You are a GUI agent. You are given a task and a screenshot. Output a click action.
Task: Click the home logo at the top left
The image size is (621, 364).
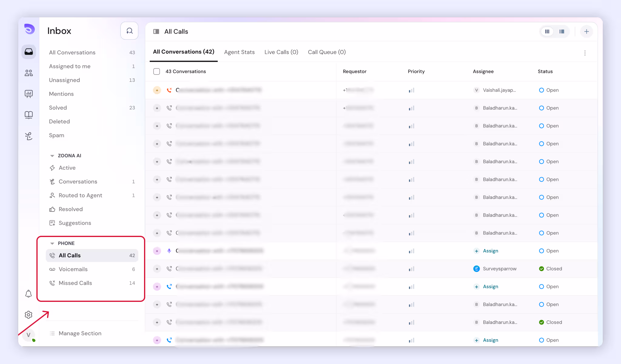click(x=29, y=29)
